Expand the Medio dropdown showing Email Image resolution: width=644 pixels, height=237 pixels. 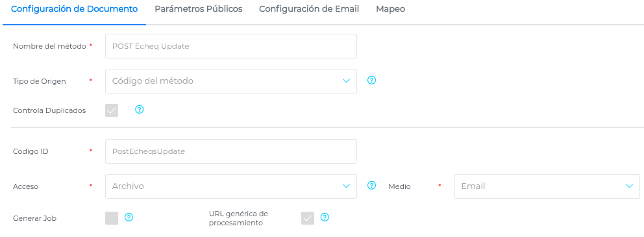[547, 186]
